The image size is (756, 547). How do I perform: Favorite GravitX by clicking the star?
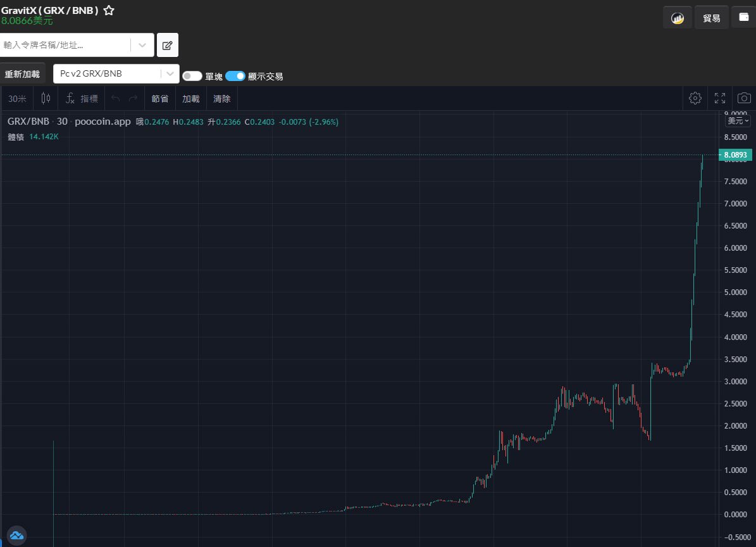(x=108, y=9)
